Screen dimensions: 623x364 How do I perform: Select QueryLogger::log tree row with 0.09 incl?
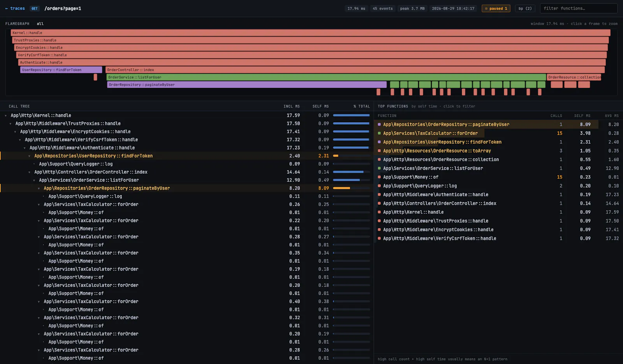pyautogui.click(x=187, y=164)
